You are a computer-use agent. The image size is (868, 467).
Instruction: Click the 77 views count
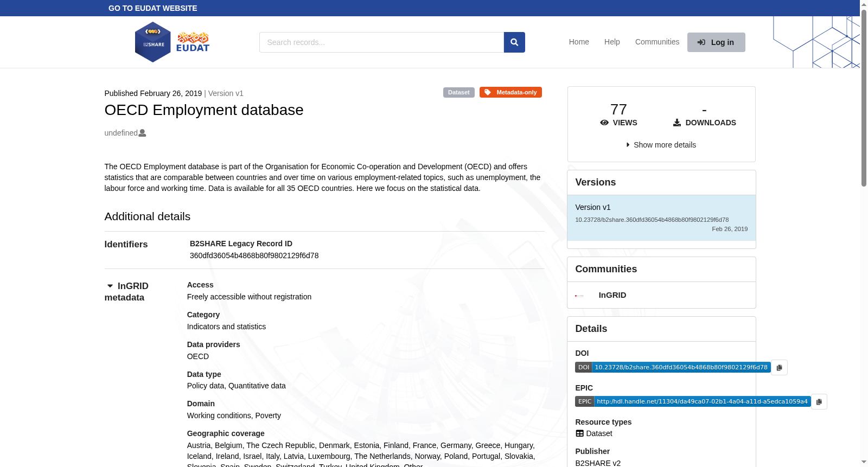(x=618, y=110)
